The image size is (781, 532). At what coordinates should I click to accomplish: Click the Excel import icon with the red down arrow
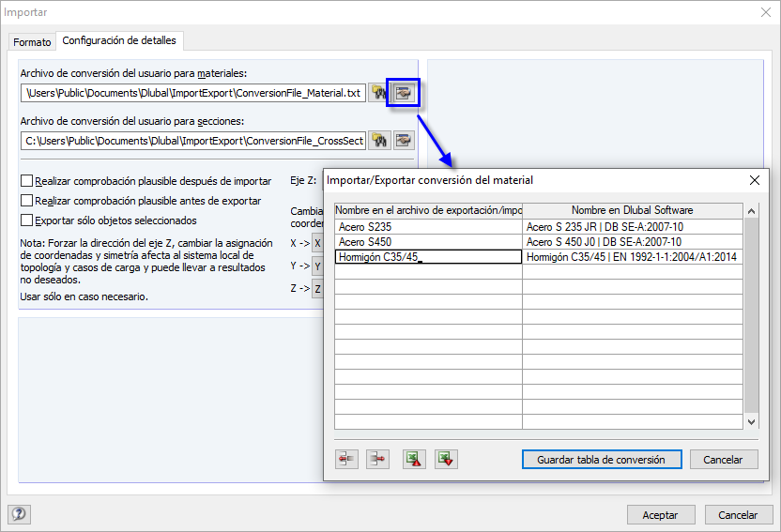(x=446, y=459)
